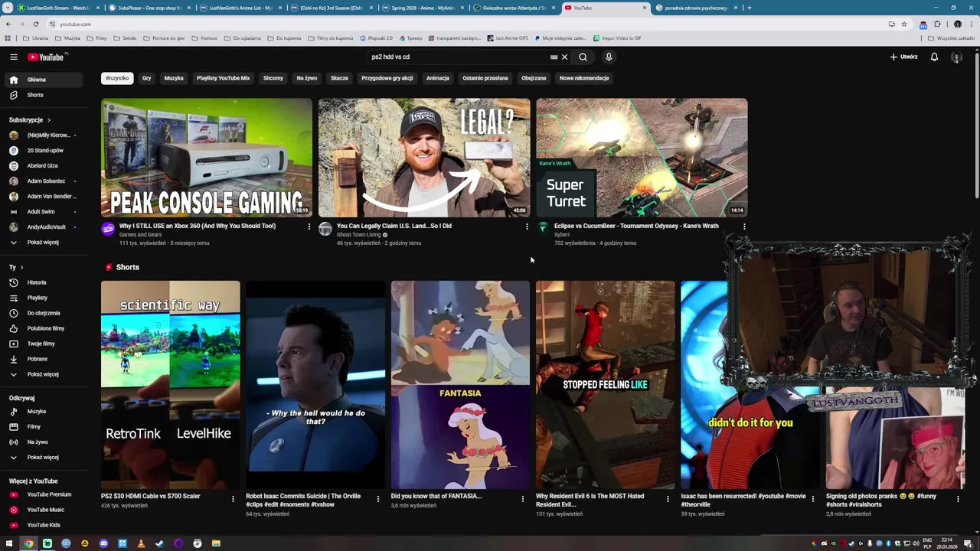Expand the Ty section chevron
This screenshot has height=551, width=980.
(21, 267)
